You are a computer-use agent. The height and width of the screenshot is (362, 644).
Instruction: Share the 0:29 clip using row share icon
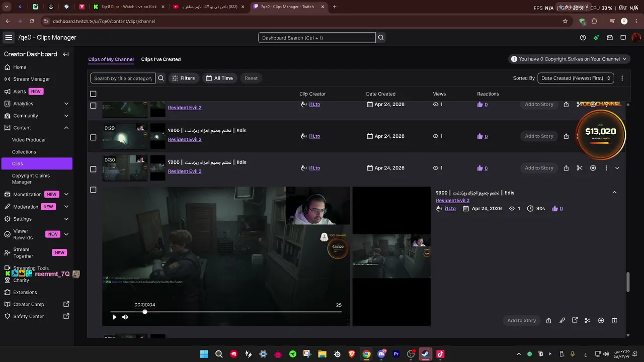(566, 136)
